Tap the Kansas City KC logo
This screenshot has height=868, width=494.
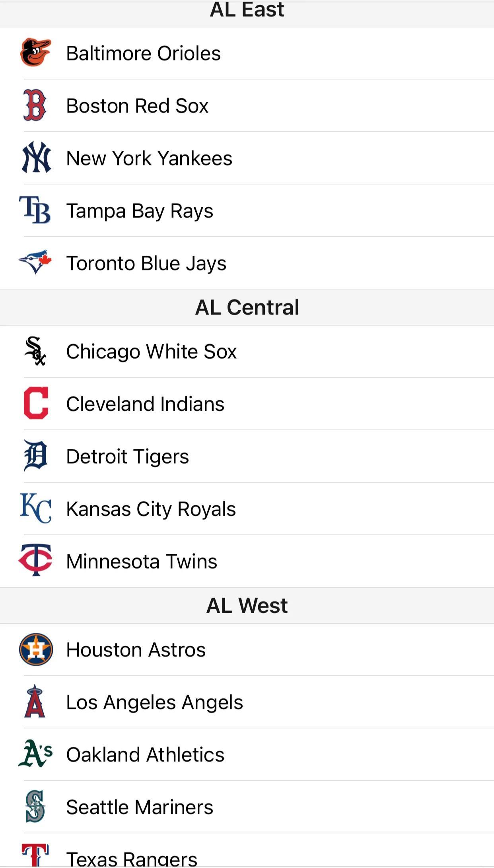click(35, 508)
